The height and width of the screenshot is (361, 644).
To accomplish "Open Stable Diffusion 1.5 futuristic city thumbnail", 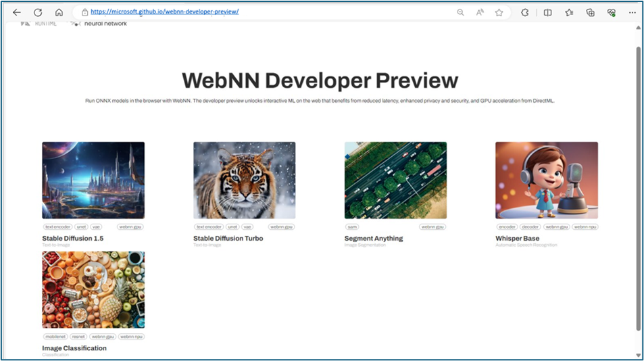I will (x=93, y=180).
